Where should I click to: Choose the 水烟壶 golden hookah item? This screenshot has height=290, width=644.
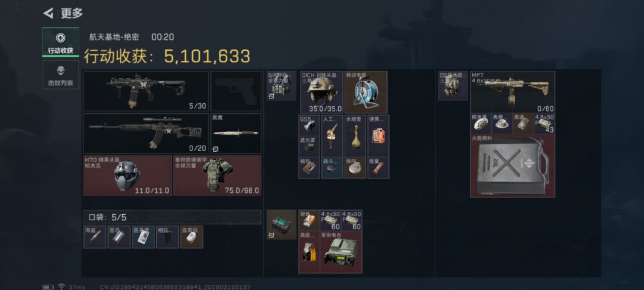tap(355, 135)
